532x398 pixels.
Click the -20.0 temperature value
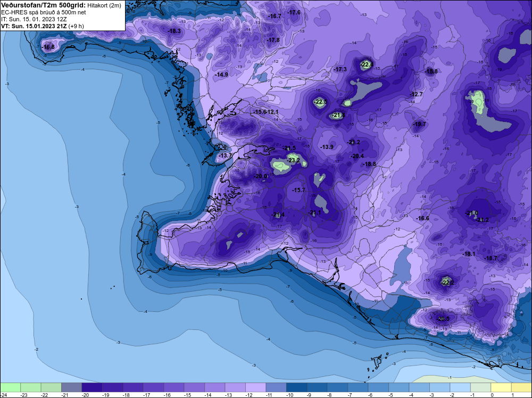261,177
